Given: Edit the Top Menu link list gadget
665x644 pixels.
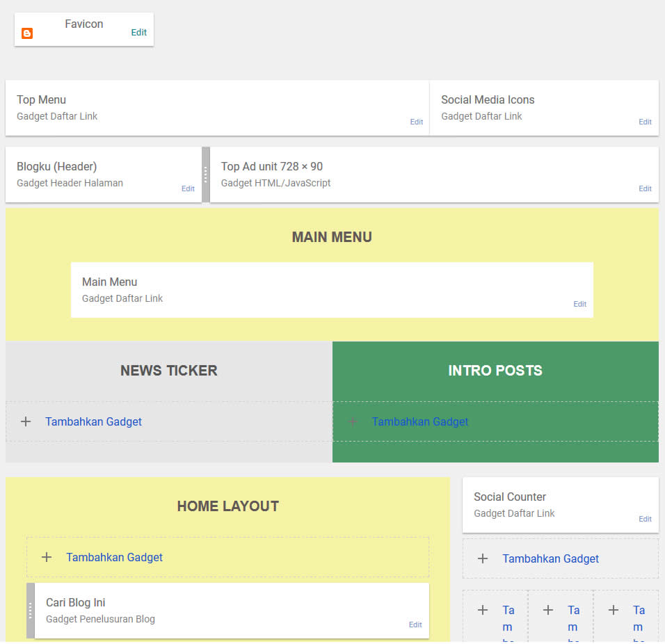Looking at the screenshot, I should click(417, 122).
